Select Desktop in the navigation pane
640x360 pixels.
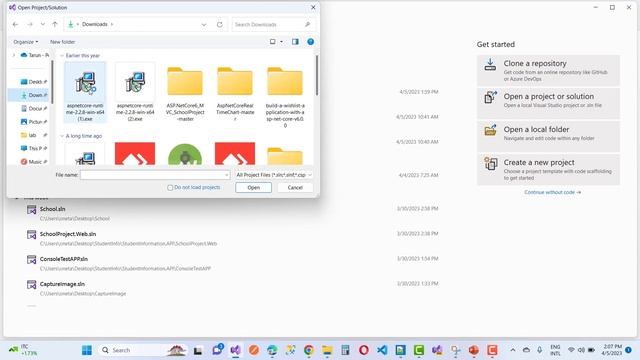(x=33, y=82)
